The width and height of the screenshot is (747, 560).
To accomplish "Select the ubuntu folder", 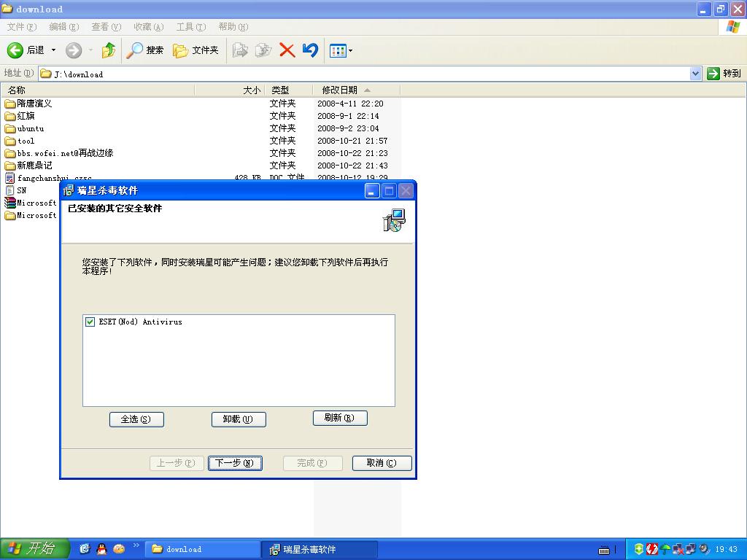I will tap(24, 128).
